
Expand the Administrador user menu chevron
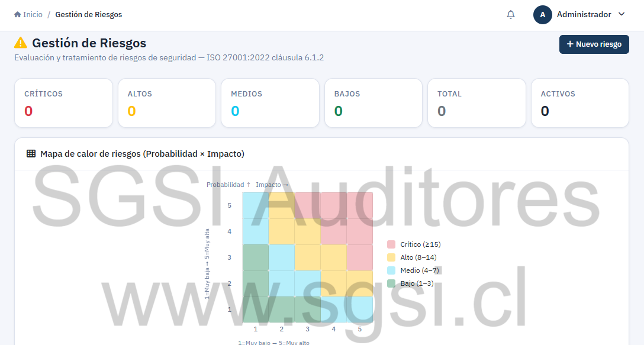click(622, 14)
